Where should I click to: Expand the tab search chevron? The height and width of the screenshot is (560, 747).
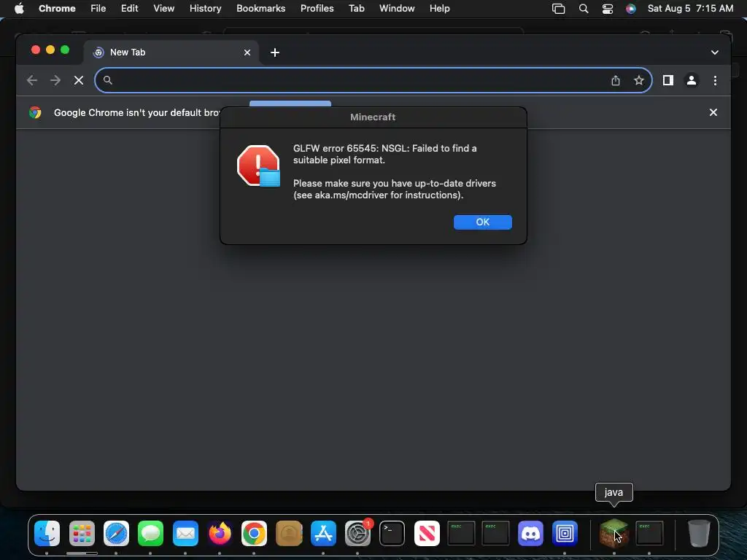click(x=715, y=52)
